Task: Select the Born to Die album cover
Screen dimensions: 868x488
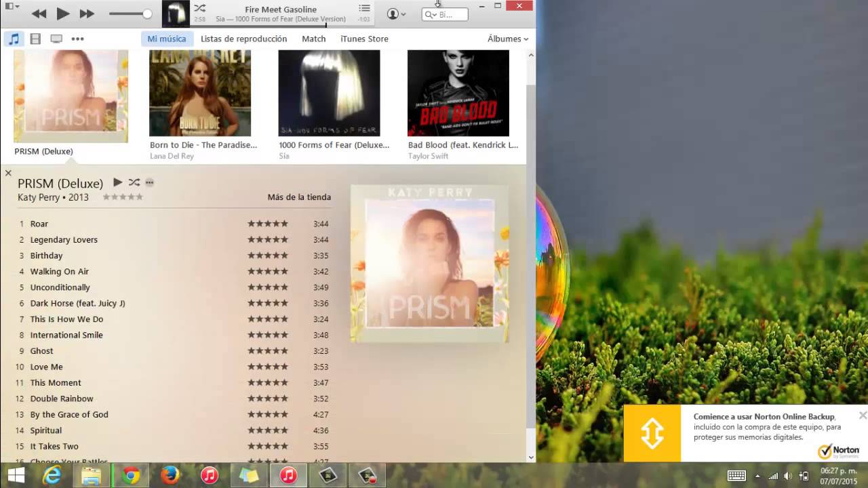Action: click(200, 93)
